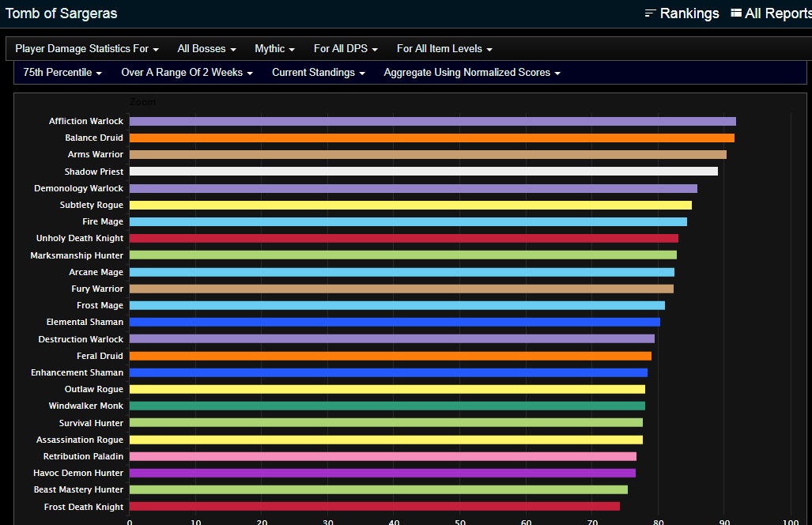812x525 pixels.
Task: Click the Tomb of Sargeras title
Action: tap(61, 13)
